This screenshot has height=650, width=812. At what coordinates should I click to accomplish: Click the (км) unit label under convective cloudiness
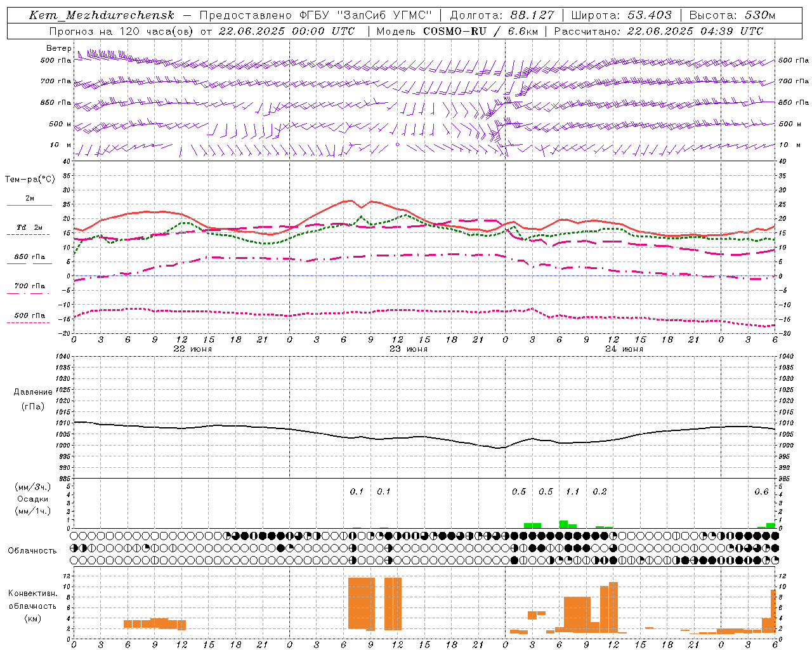pos(33,618)
